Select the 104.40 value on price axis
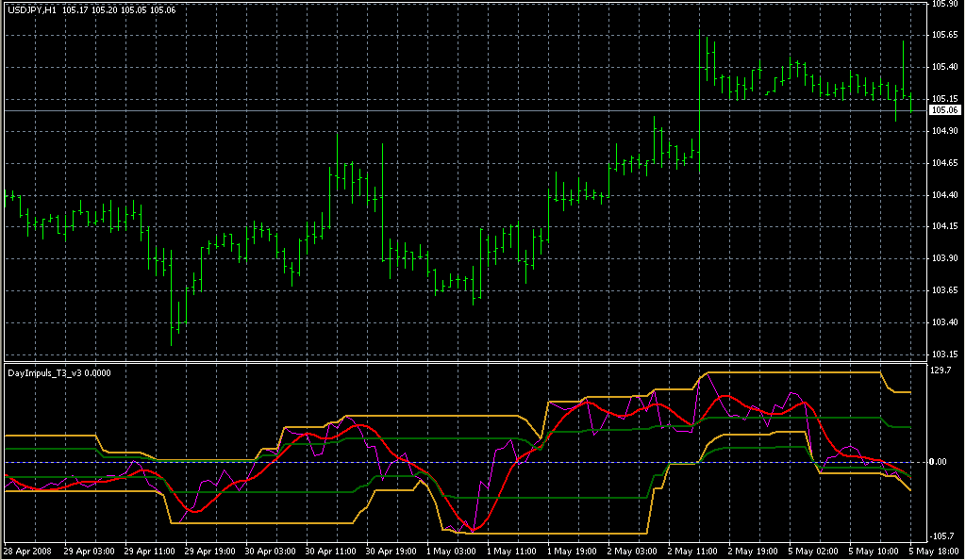 click(944, 195)
